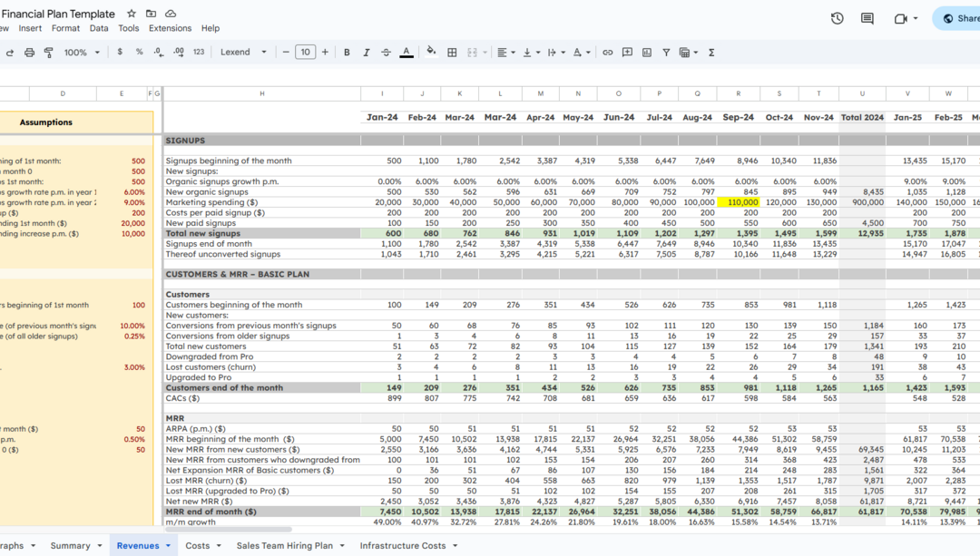Click the print icon
The image size is (980, 556).
tap(29, 53)
